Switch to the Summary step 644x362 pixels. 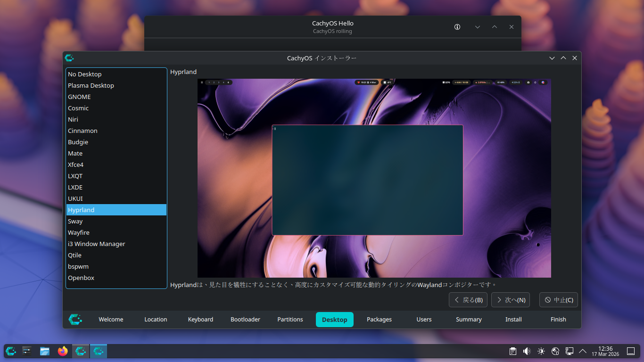[469, 320]
